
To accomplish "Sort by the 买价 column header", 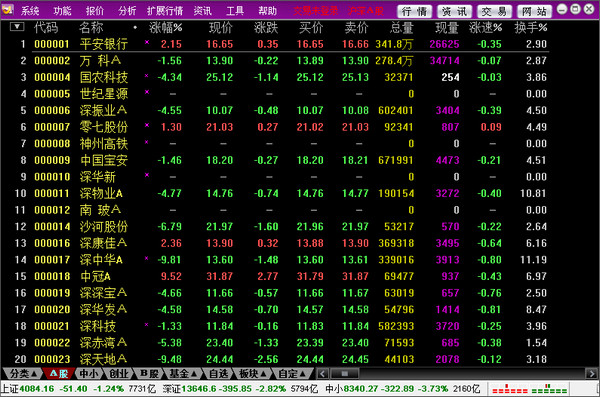I will [311, 28].
